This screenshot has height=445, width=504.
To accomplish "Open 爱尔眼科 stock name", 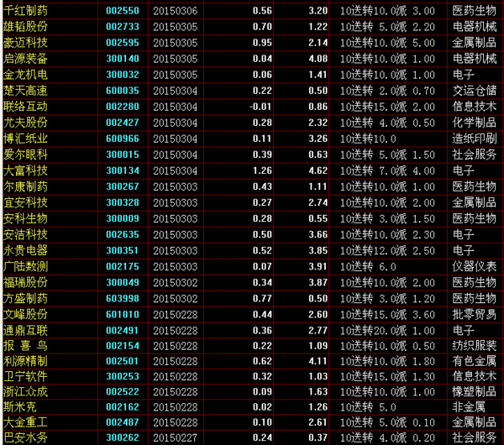I will (x=25, y=154).
